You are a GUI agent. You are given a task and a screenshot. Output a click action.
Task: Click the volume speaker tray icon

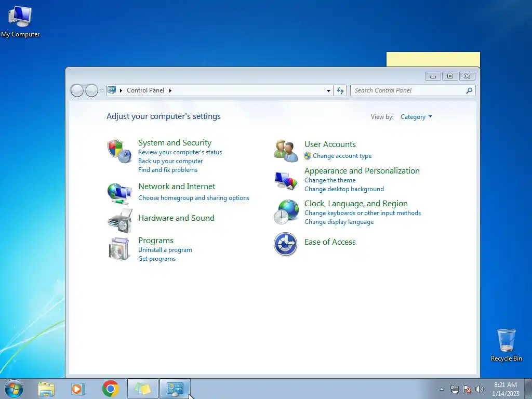tap(480, 389)
